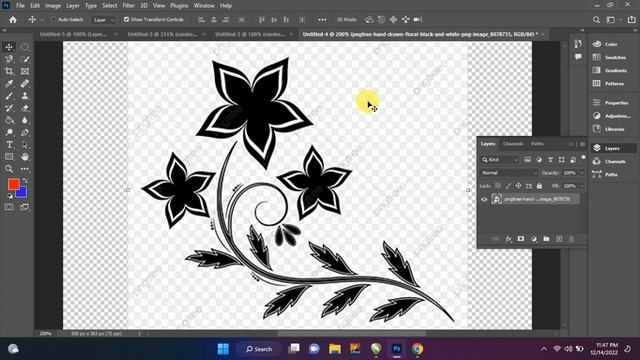
Task: Select the Horizontal Type tool
Action: tap(9, 144)
